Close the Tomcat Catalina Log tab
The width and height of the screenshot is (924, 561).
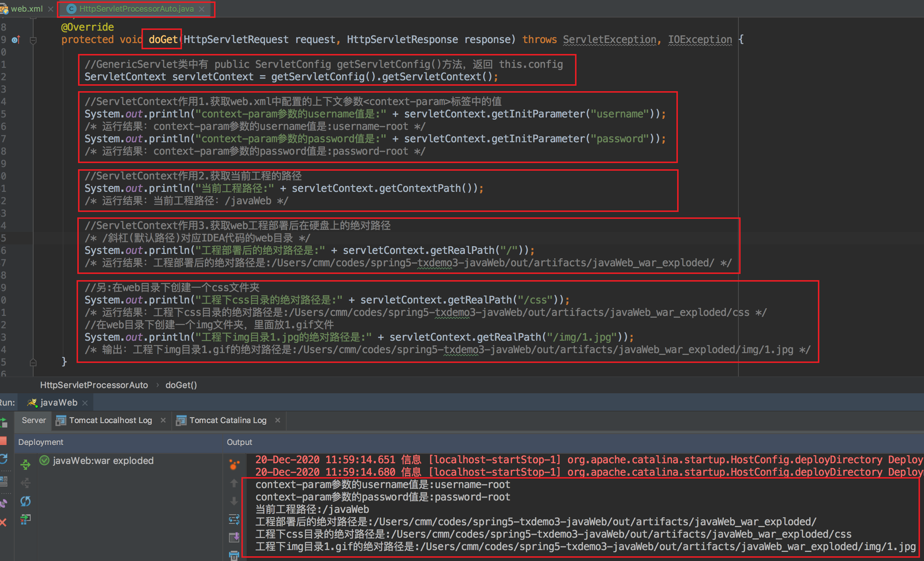pos(277,420)
